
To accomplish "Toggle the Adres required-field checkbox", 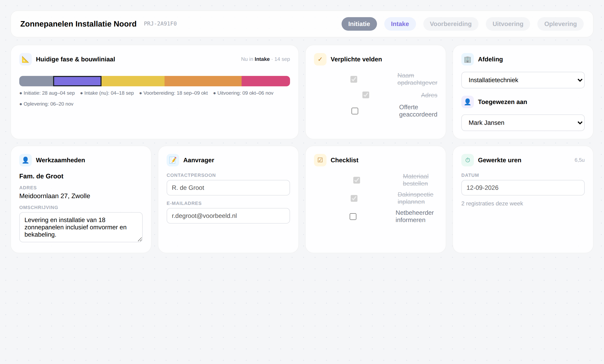I will [x=366, y=95].
